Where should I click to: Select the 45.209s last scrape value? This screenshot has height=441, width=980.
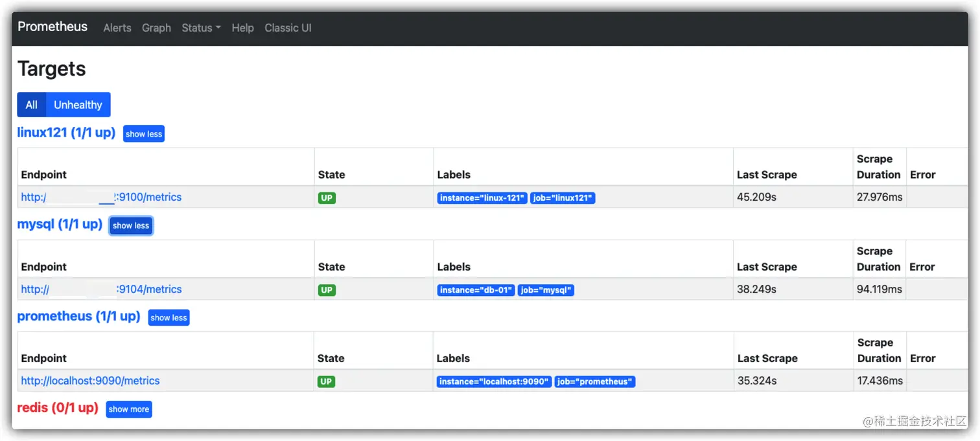coord(756,197)
